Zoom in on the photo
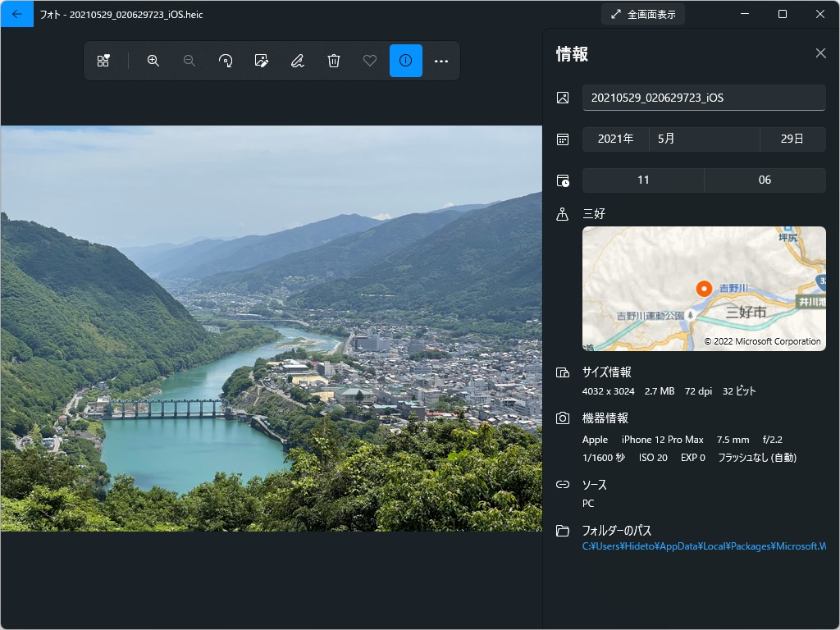The image size is (840, 630). click(x=153, y=60)
